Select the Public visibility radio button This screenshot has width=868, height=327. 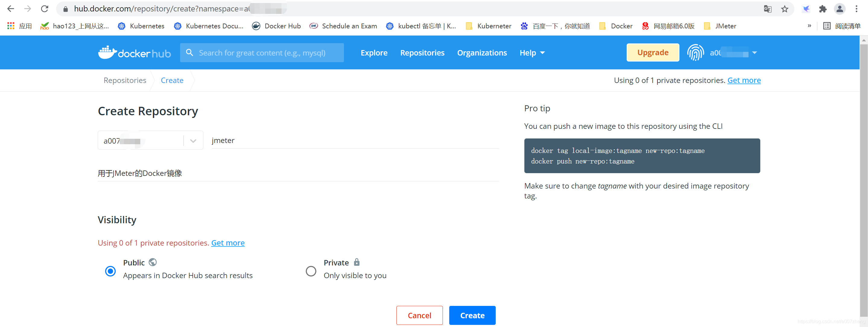pos(110,271)
